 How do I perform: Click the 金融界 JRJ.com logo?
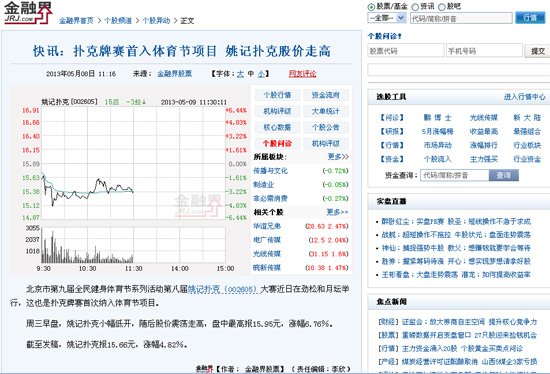tap(28, 13)
